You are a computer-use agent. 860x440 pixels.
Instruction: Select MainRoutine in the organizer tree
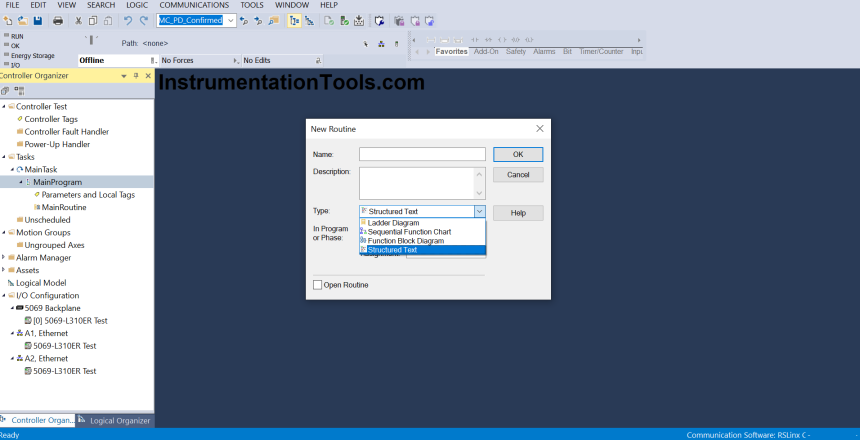pos(64,207)
